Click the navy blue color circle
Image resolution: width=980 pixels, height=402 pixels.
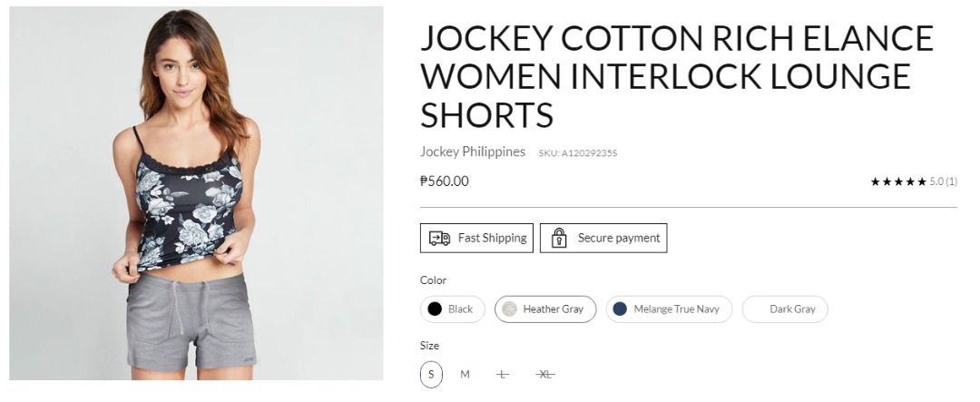tap(620, 309)
